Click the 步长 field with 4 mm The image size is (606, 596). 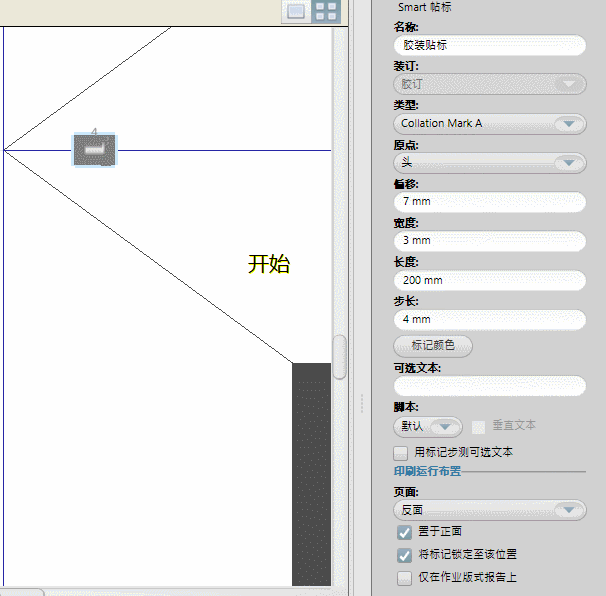pos(490,320)
